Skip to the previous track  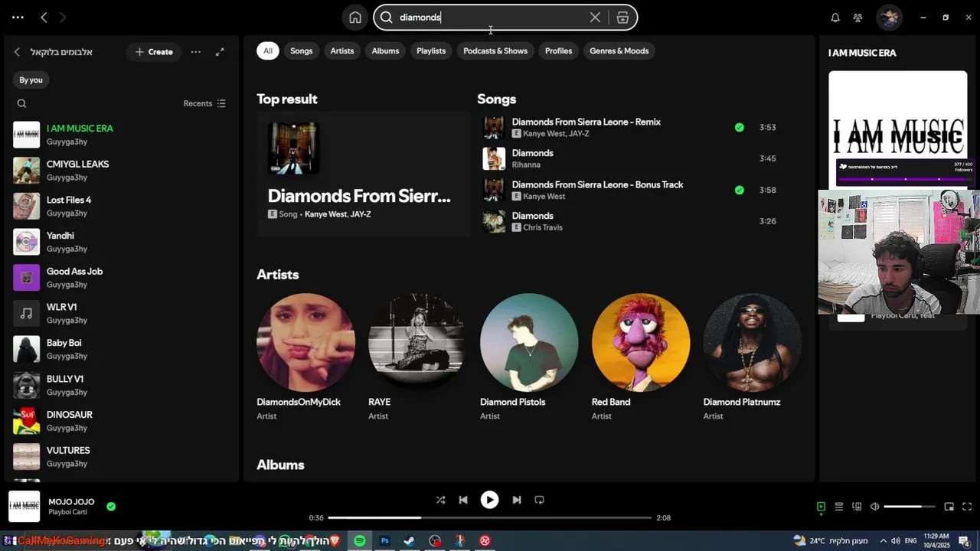[x=463, y=500]
